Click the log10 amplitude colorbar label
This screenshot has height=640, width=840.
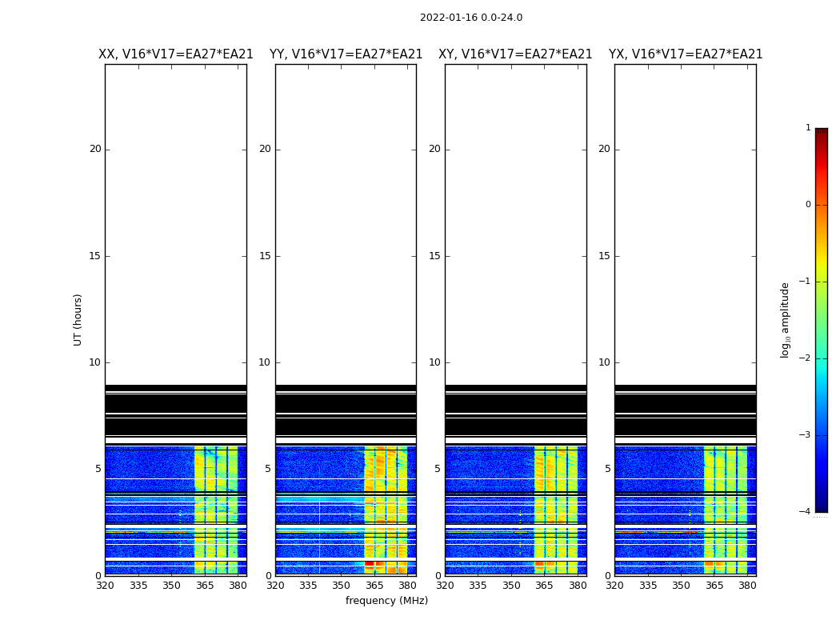(x=786, y=319)
